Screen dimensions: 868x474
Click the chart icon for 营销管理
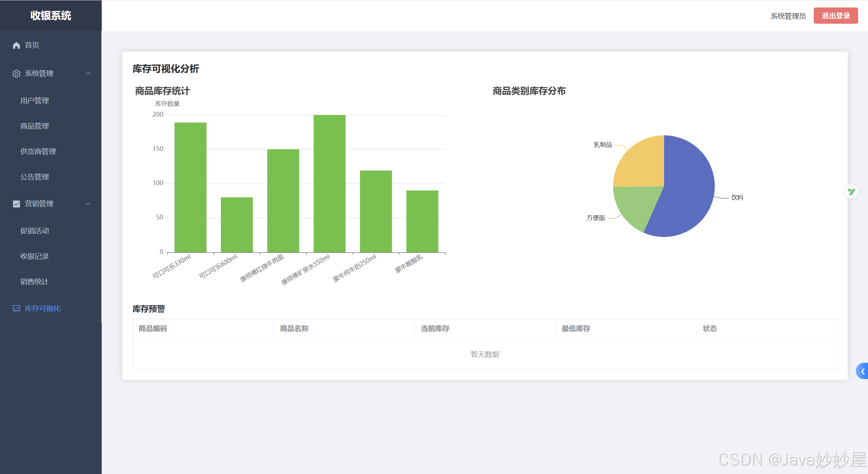pyautogui.click(x=16, y=204)
